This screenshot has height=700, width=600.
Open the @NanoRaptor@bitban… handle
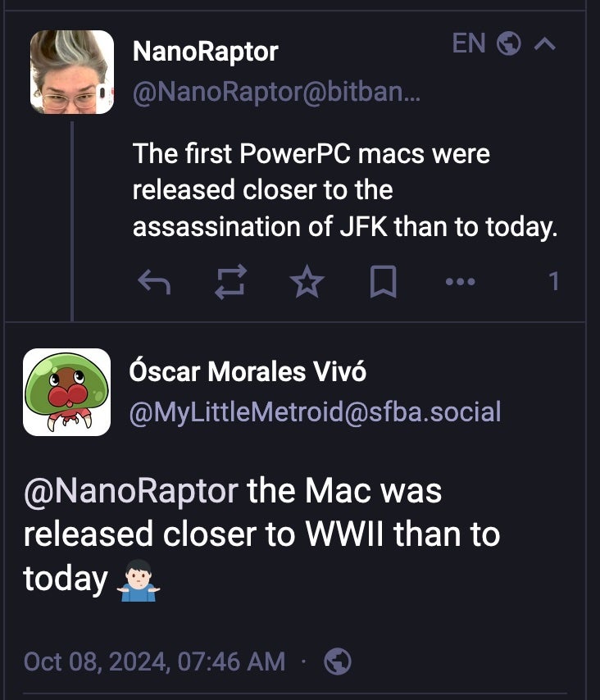click(x=276, y=94)
